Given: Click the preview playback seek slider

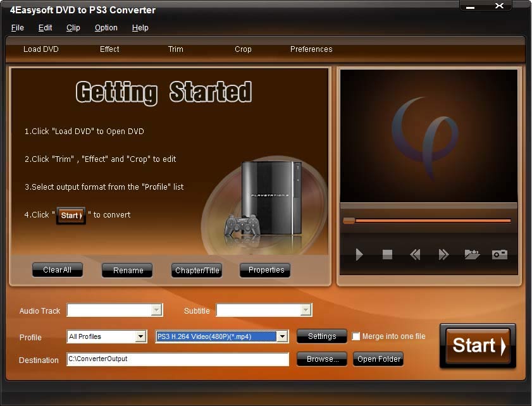Looking at the screenshot, I should (x=427, y=221).
